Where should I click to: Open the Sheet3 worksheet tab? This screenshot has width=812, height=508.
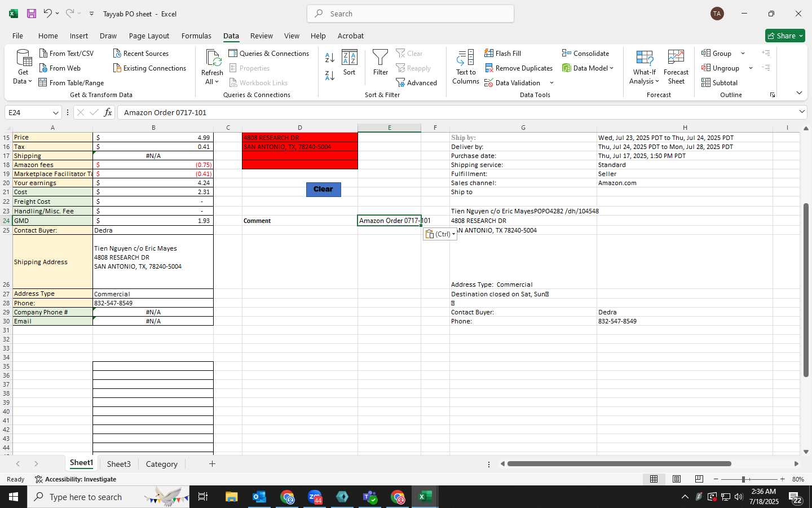[118, 464]
